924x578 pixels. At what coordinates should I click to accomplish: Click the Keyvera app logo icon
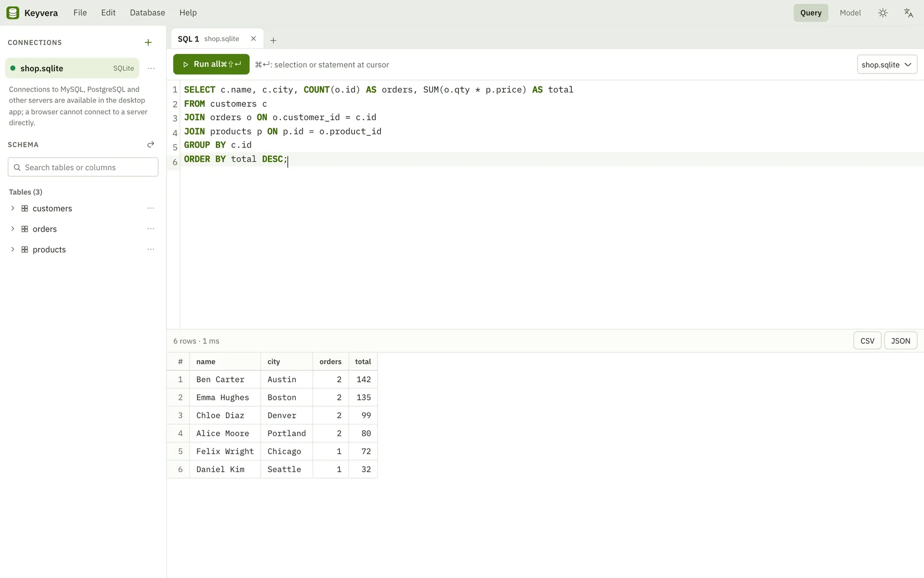pos(13,13)
